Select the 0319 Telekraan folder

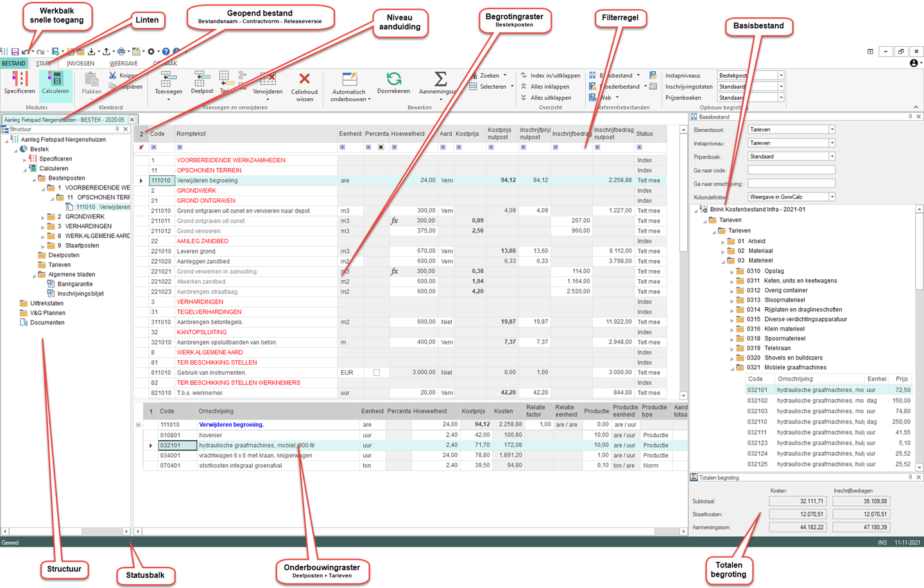point(768,349)
